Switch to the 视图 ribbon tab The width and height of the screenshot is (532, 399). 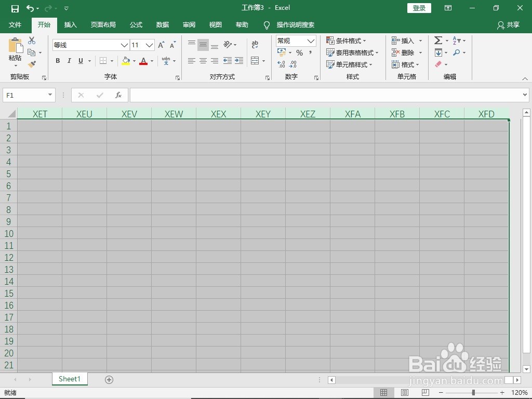[x=215, y=24]
